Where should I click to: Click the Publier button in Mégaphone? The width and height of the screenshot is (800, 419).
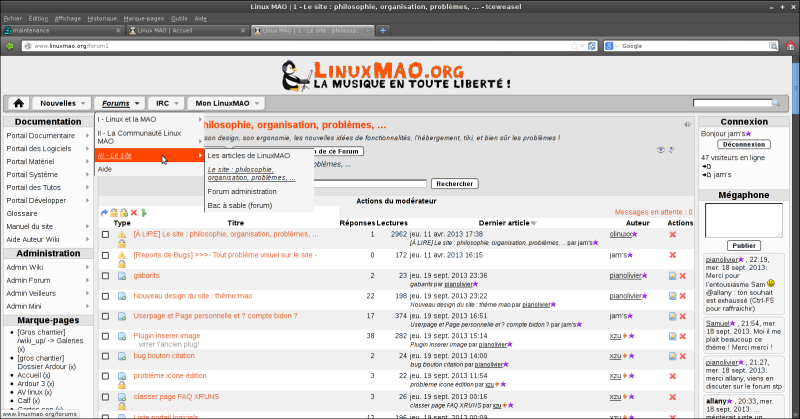coord(743,245)
